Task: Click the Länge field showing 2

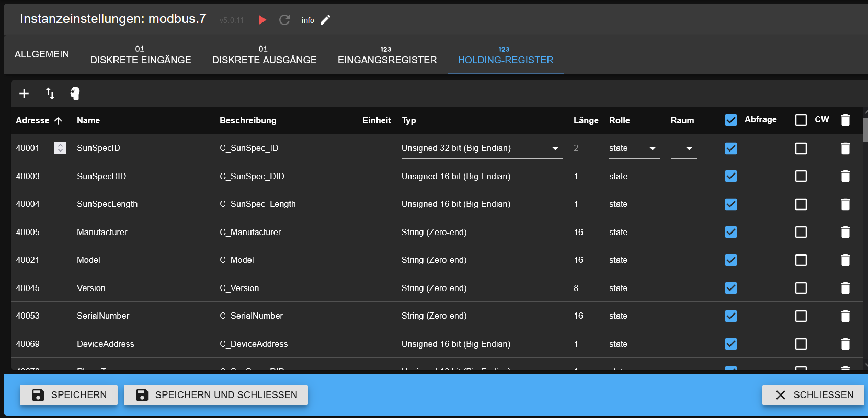Action: [586, 148]
